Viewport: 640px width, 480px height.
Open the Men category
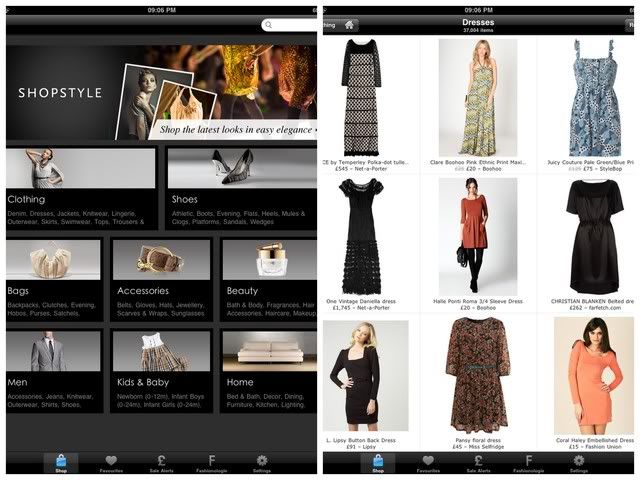54,371
